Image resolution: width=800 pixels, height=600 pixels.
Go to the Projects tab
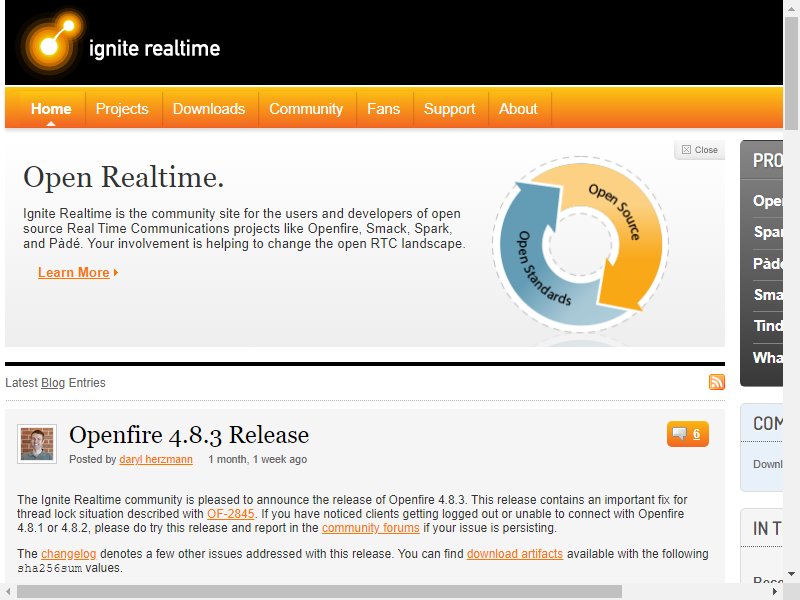coord(122,109)
